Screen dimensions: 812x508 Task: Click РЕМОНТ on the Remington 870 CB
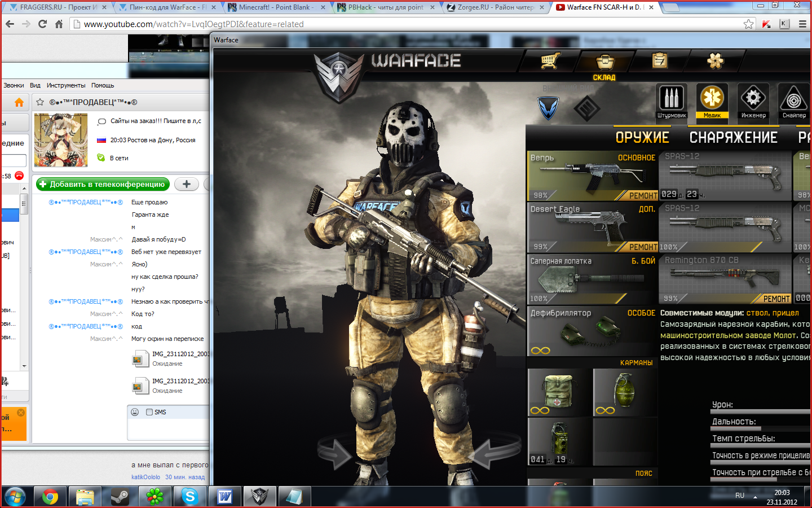tap(776, 299)
